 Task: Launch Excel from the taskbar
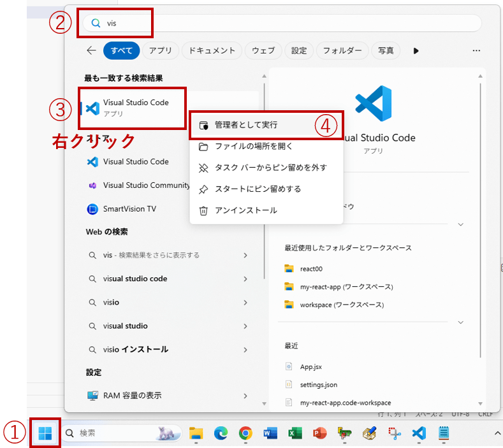click(295, 433)
